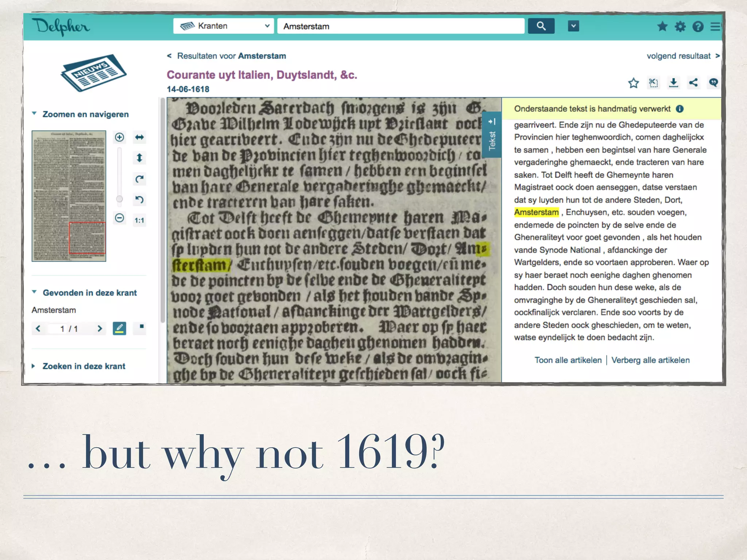Image resolution: width=747 pixels, height=560 pixels.
Task: Open Courante uyt Italien, Duytslandt title
Action: [262, 75]
